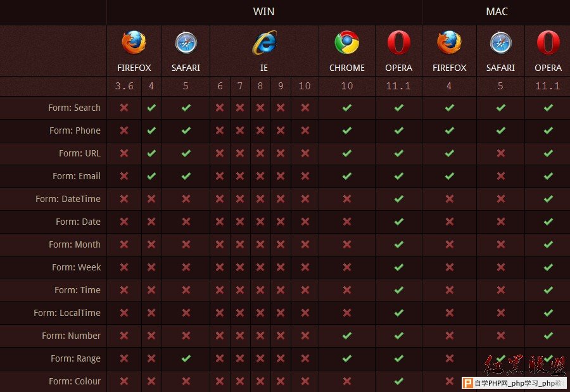Click the WIN Opera version 11.1 cell
This screenshot has width=570, height=392.
pyautogui.click(x=398, y=86)
